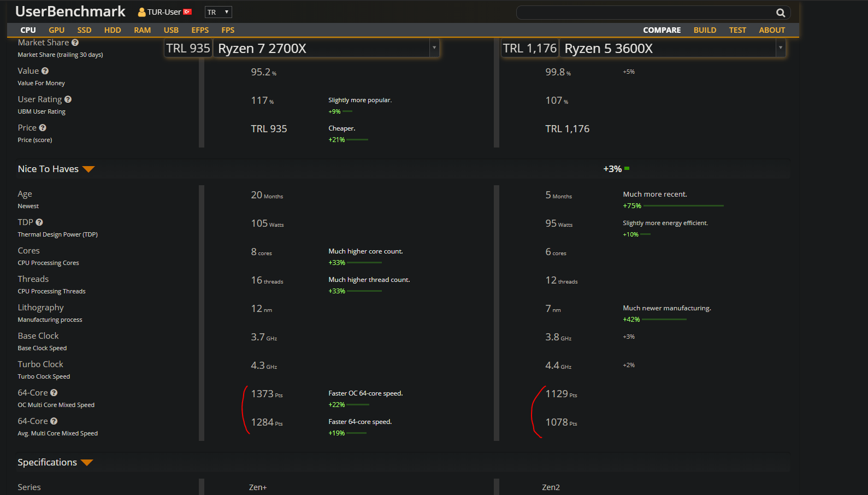Go to the BUILD page link
The height and width of the screenshot is (495, 868).
point(705,30)
